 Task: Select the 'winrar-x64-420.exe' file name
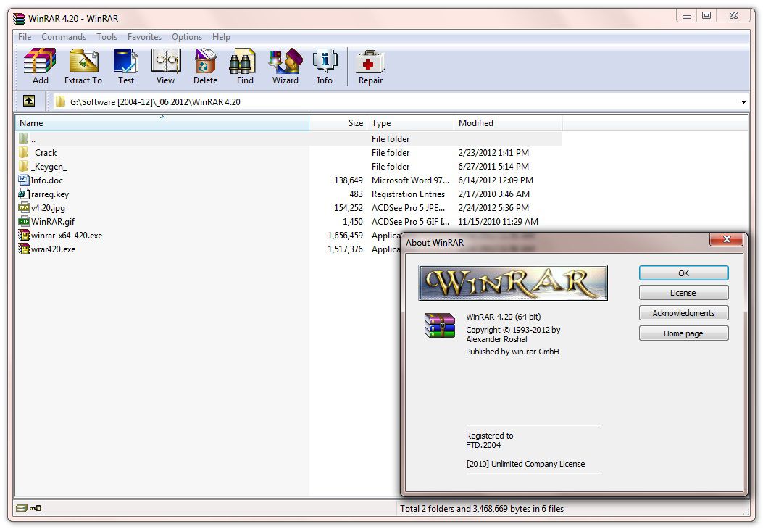[67, 236]
